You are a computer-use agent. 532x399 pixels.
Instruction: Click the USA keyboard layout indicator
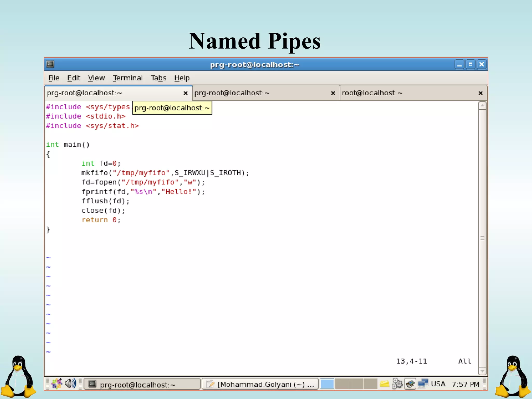pos(438,384)
